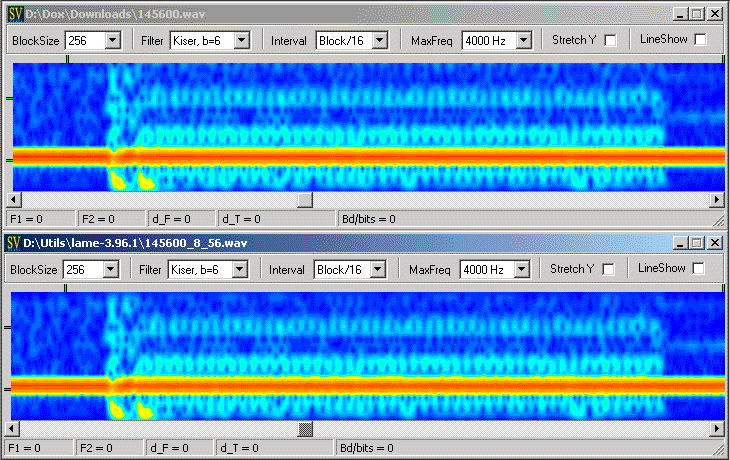Image resolution: width=730 pixels, height=460 pixels.
Task: Open MaxFreq dropdown in bottom window
Action: 521,269
